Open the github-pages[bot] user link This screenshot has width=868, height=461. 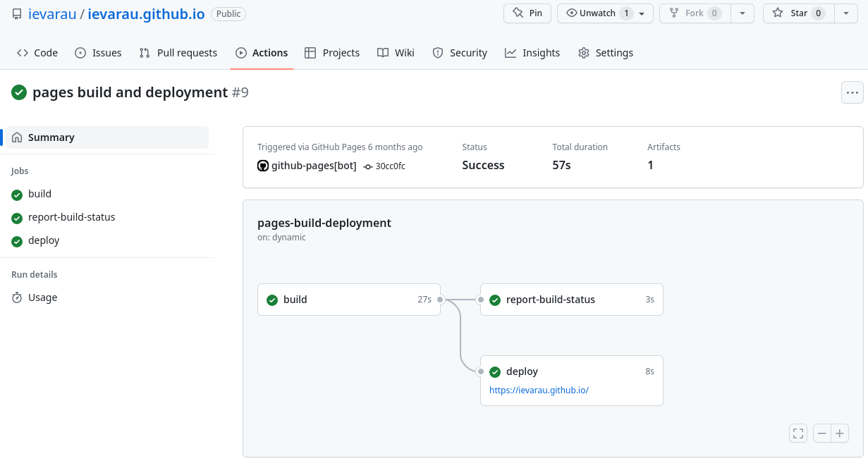pos(314,166)
